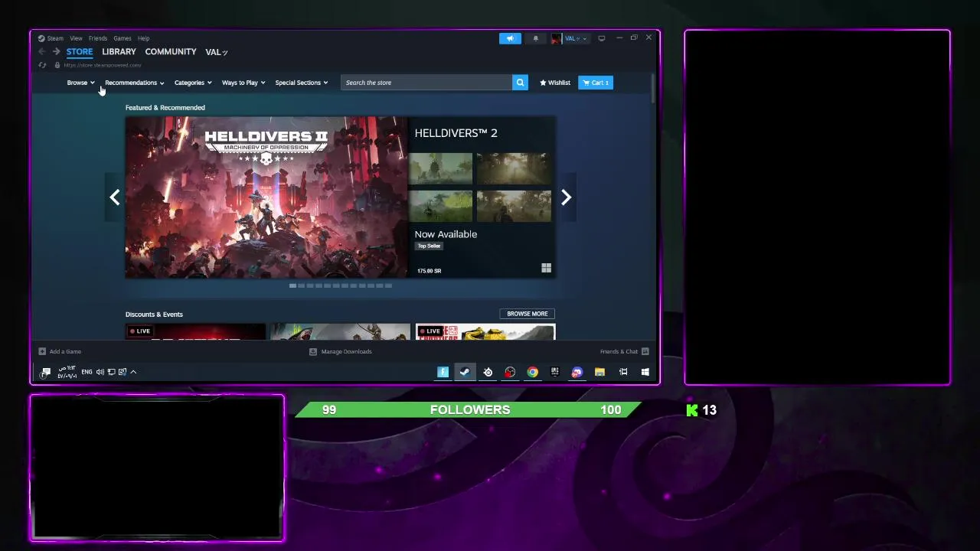Open the View menu
The height and width of the screenshot is (551, 980).
click(x=76, y=38)
